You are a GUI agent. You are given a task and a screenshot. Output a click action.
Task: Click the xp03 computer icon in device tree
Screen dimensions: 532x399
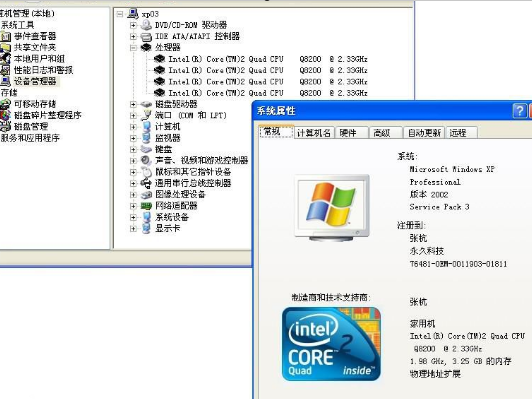[133, 14]
